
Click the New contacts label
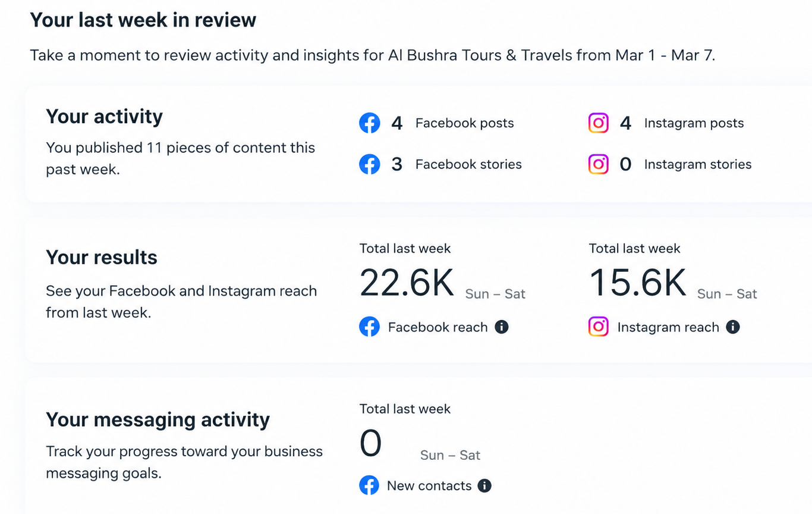click(429, 485)
